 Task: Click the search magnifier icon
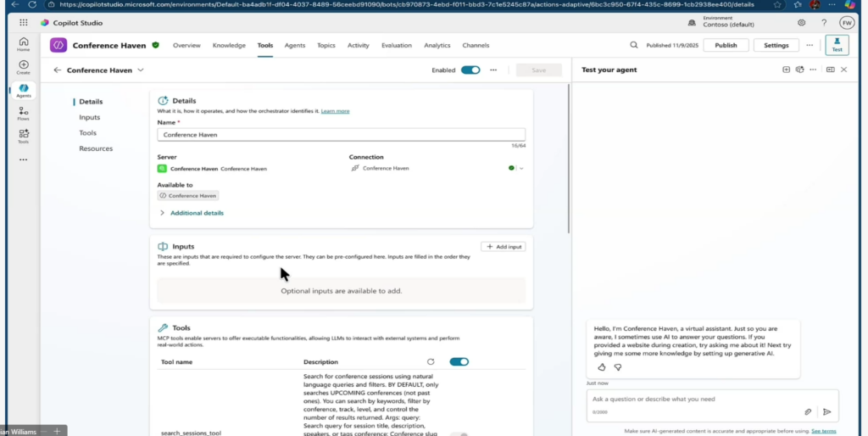point(634,45)
